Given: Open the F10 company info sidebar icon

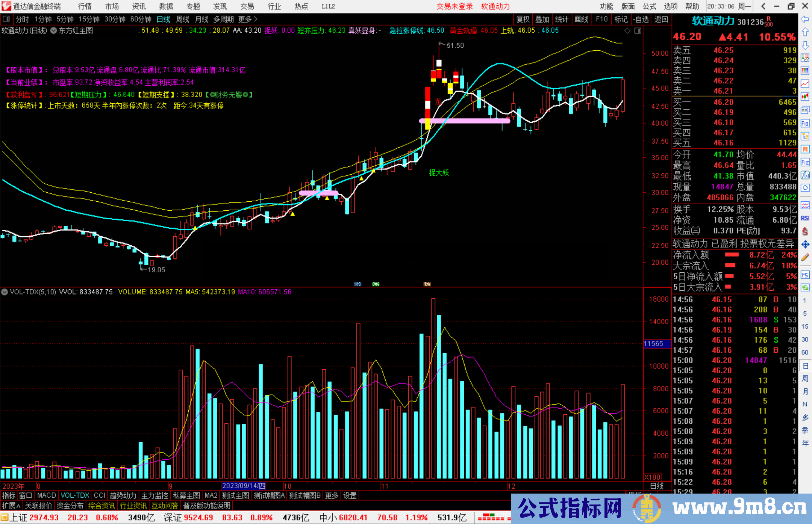Looking at the screenshot, I should pyautogui.click(x=805, y=123).
